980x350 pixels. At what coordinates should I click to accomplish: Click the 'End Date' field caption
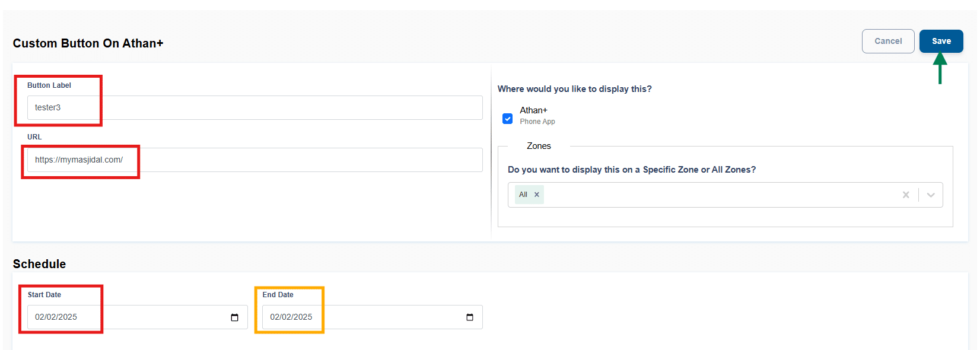pyautogui.click(x=278, y=295)
